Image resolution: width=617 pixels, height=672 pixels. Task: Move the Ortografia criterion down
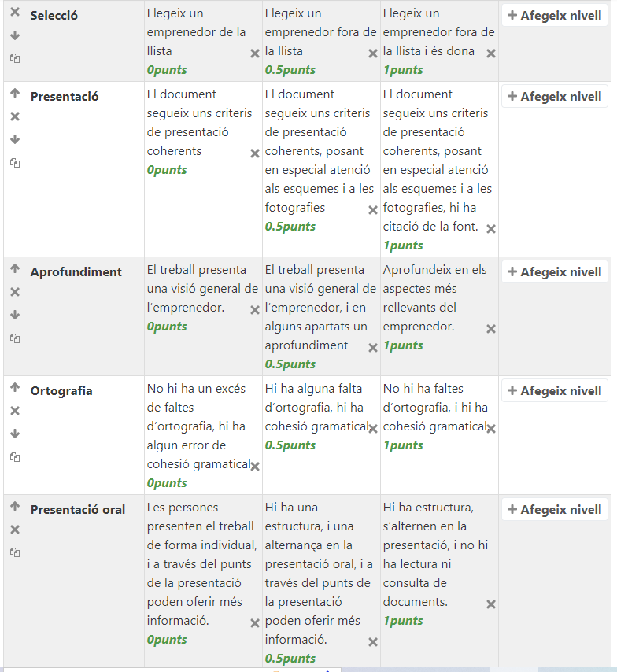coord(15,434)
